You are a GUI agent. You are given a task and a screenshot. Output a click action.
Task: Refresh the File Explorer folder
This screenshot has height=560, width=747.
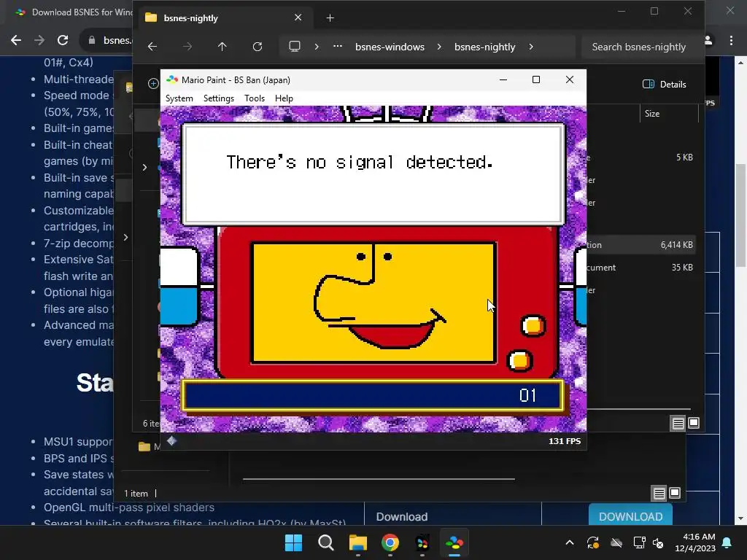coord(258,47)
